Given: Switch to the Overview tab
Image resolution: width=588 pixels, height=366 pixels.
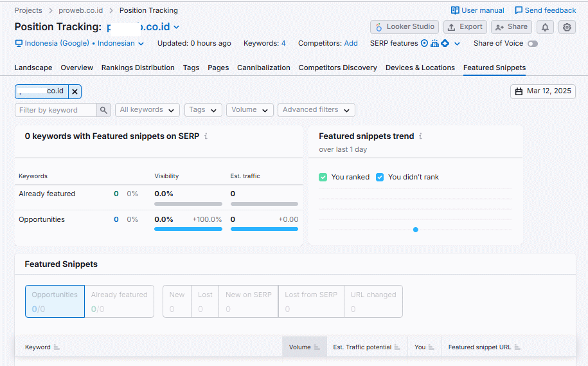Looking at the screenshot, I should point(77,68).
